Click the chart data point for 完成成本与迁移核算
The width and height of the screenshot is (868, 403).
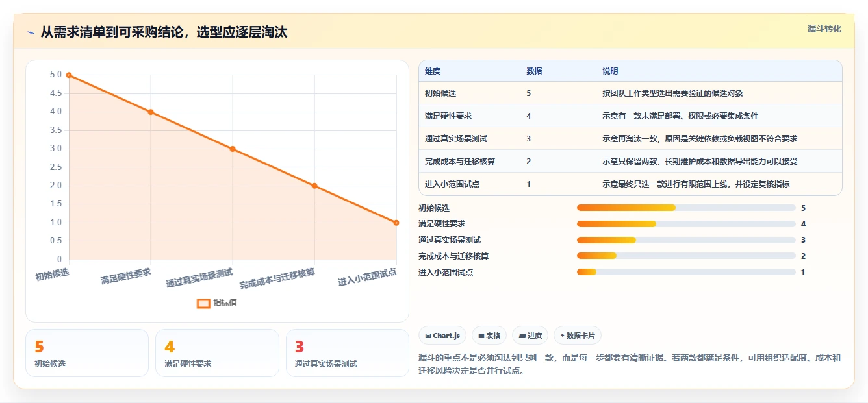click(314, 186)
